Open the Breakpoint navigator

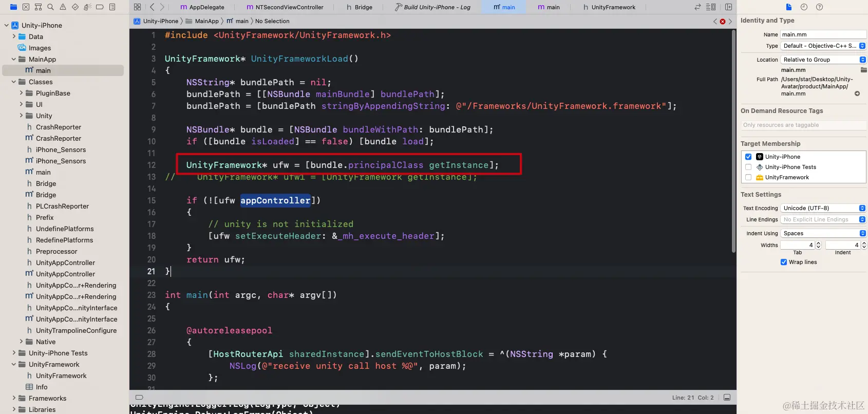tap(100, 7)
